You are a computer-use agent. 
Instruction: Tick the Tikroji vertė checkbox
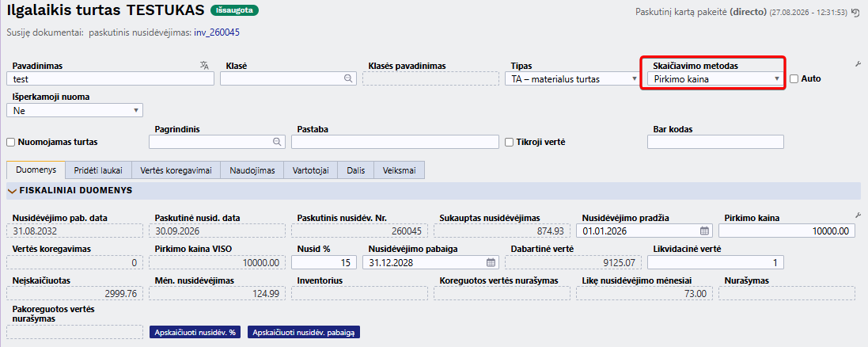(x=510, y=142)
